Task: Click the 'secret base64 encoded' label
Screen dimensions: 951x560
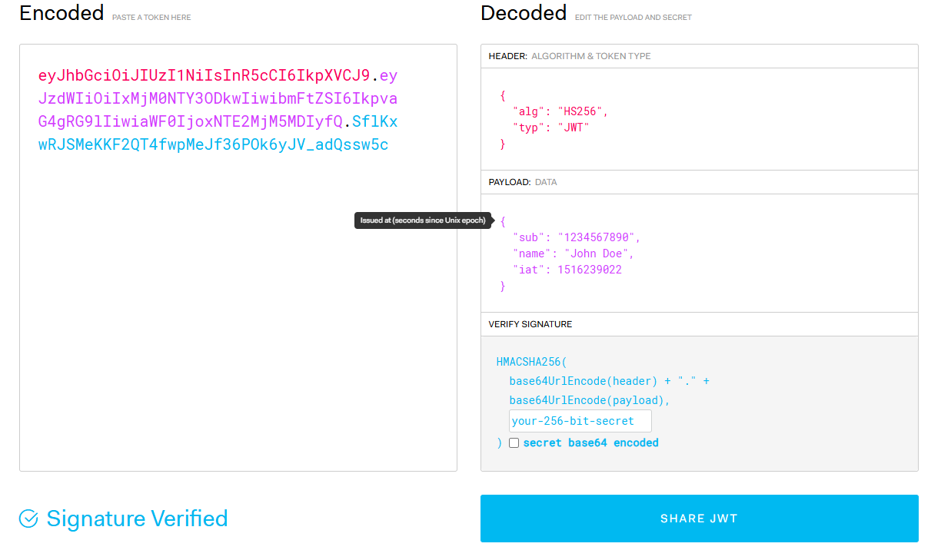Action: pos(590,443)
